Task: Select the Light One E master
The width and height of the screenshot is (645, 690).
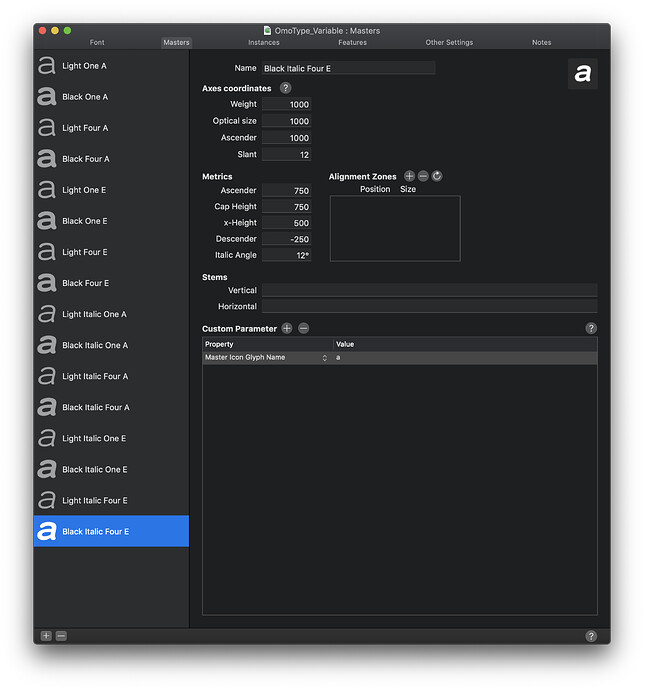Action: [x=111, y=190]
